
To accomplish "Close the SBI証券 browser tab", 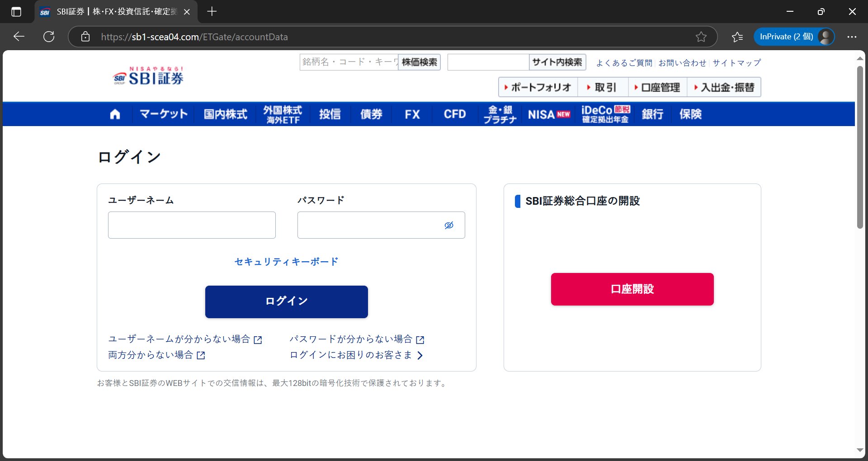I will click(187, 12).
